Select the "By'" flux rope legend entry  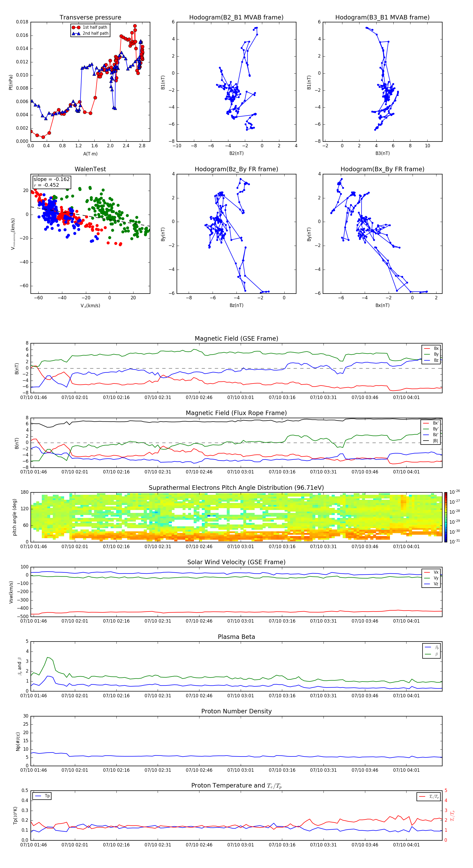coord(431,429)
